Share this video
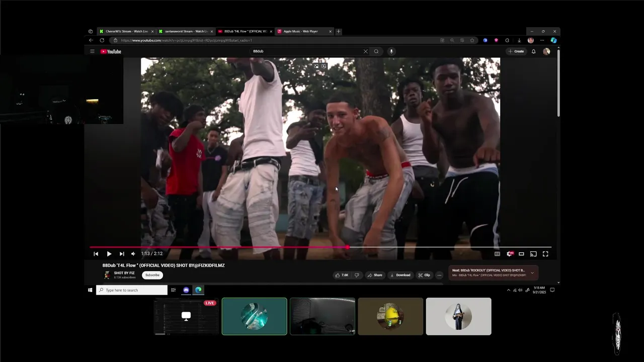Screen dimensions: 644x362 click(x=375, y=275)
